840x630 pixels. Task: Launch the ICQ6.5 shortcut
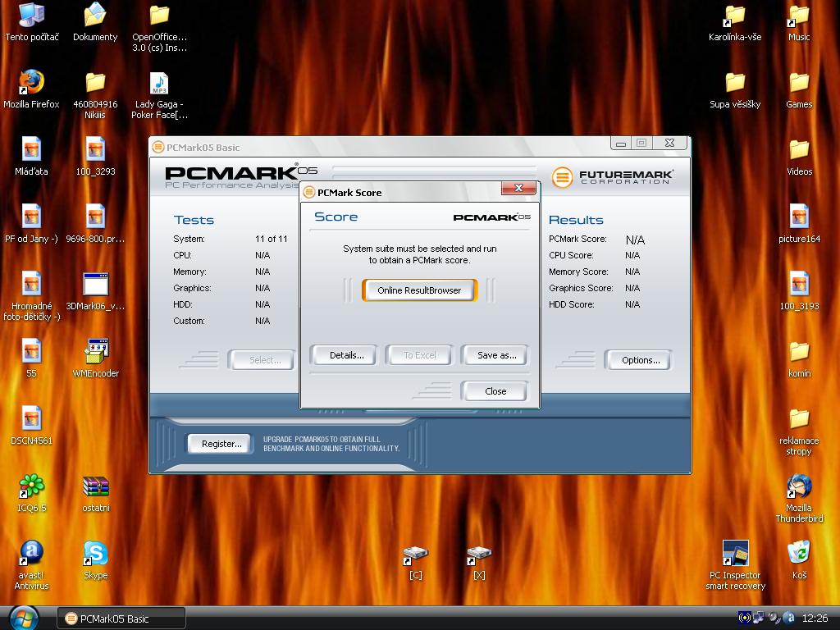pos(32,493)
